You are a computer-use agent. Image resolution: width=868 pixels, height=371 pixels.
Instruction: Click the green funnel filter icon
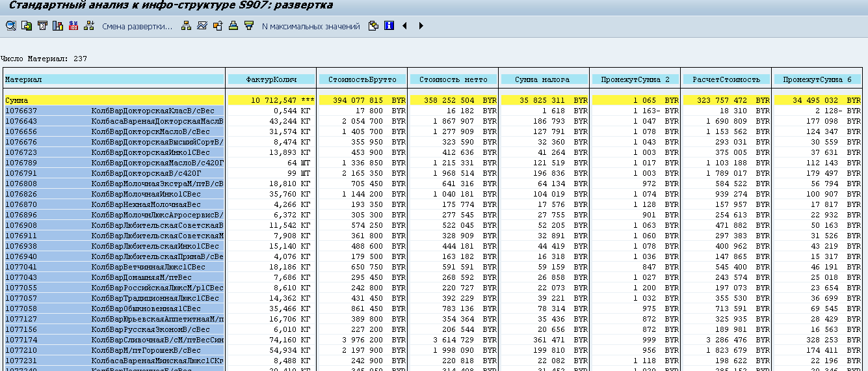pos(248,26)
